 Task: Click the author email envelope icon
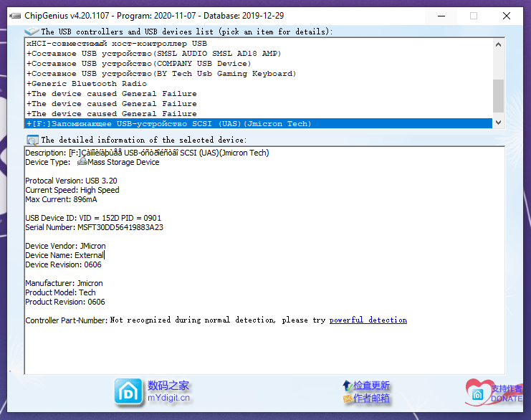(348, 398)
